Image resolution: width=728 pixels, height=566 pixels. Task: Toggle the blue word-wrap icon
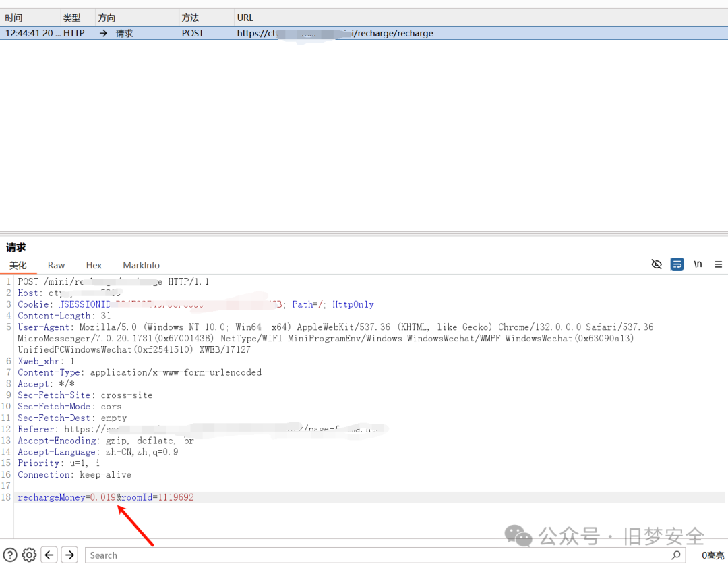(x=677, y=264)
